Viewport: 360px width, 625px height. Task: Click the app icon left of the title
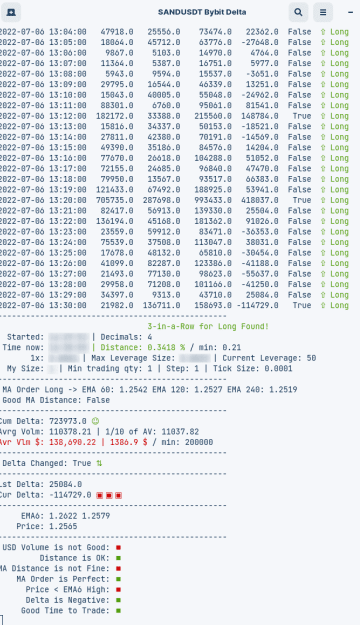pyautogui.click(x=11, y=12)
